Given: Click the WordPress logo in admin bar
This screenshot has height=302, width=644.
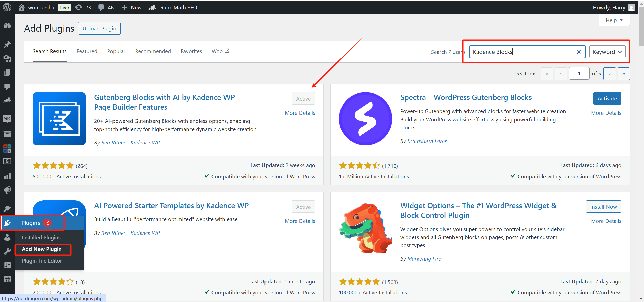Looking at the screenshot, I should point(7,7).
